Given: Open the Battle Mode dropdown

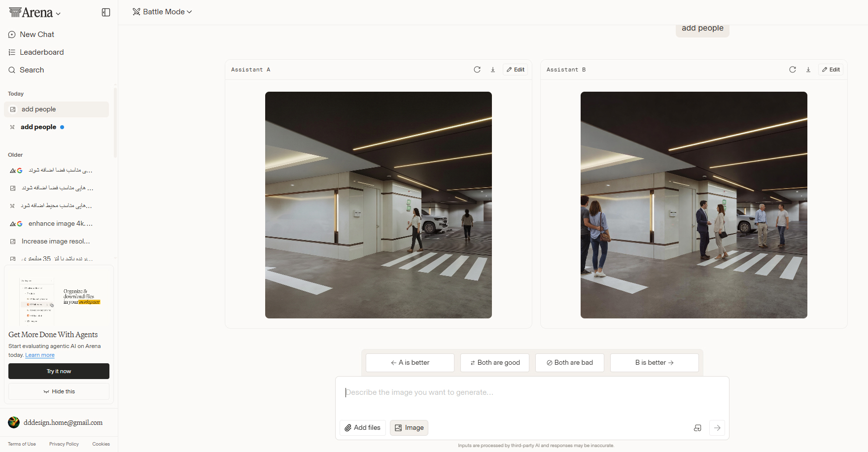Looking at the screenshot, I should (162, 12).
